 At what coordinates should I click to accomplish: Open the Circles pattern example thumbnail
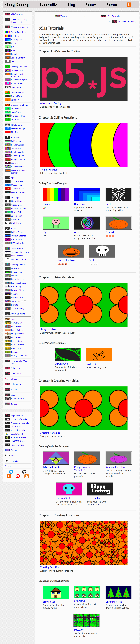(118, 195)
